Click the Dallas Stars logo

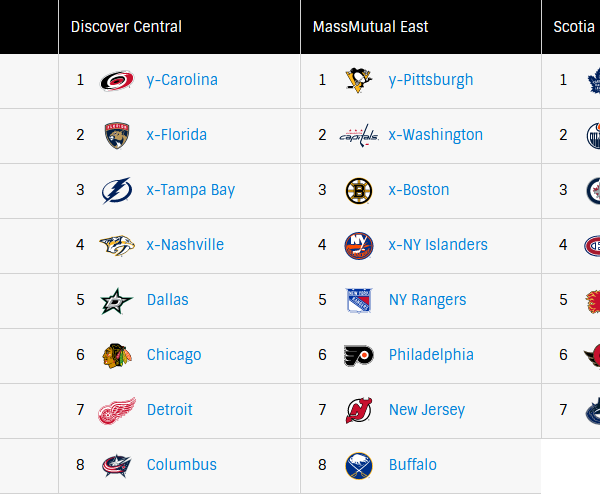tap(117, 300)
